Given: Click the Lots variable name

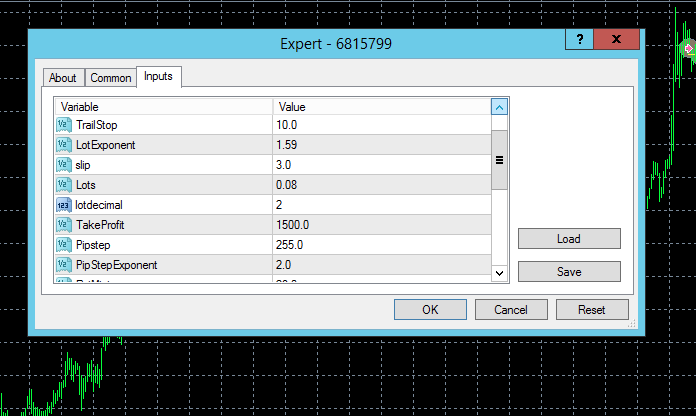Looking at the screenshot, I should click(85, 185).
